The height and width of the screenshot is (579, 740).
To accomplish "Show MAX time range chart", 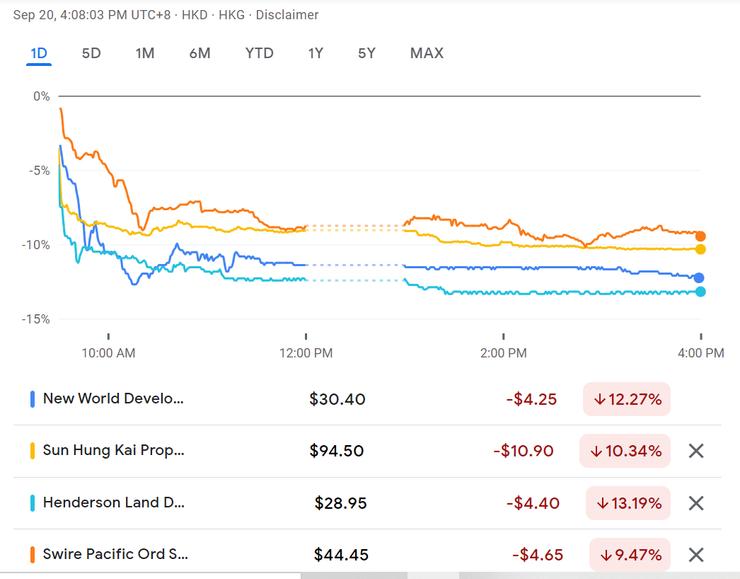I will point(427,53).
